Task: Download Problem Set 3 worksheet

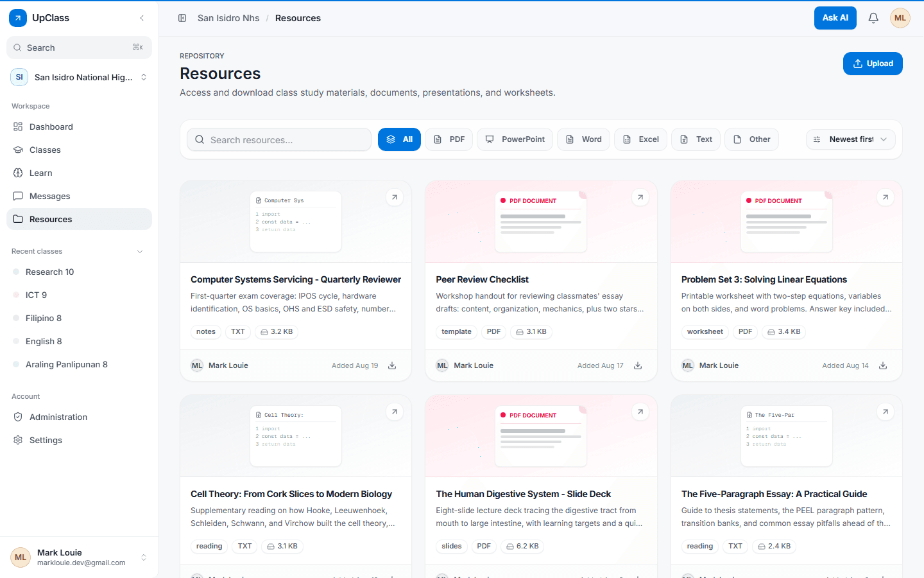Action: [x=883, y=365]
